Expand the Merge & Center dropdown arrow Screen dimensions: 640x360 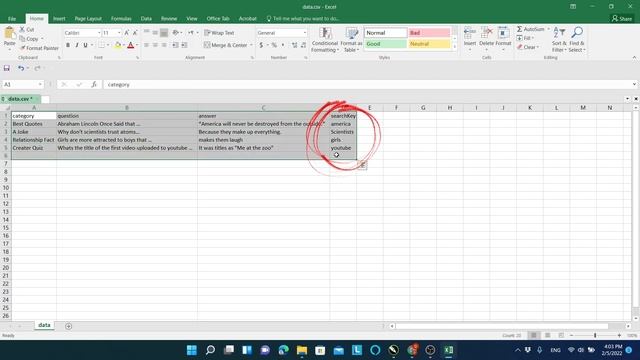point(251,45)
